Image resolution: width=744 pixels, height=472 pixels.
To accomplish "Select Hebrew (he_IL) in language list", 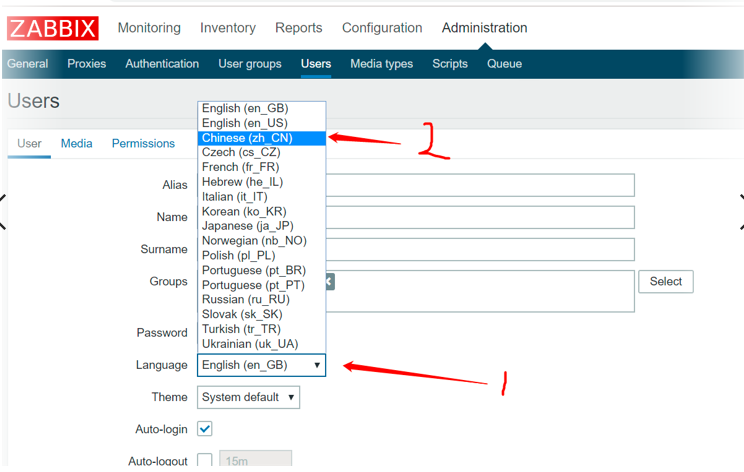I will tap(261, 182).
